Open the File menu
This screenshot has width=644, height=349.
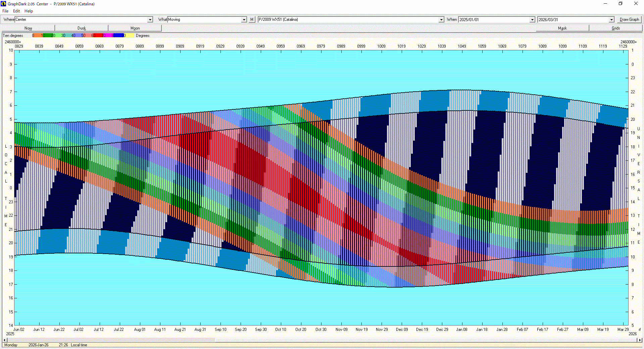pyautogui.click(x=5, y=11)
